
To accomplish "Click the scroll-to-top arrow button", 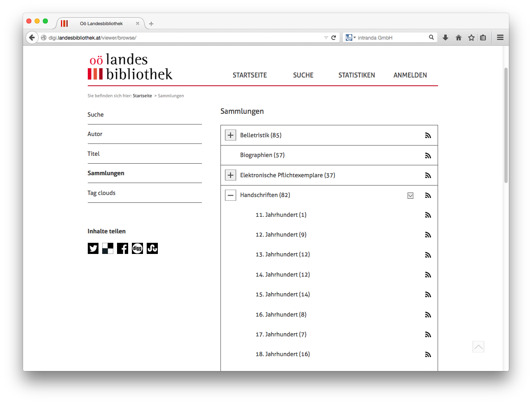I will pyautogui.click(x=478, y=347).
